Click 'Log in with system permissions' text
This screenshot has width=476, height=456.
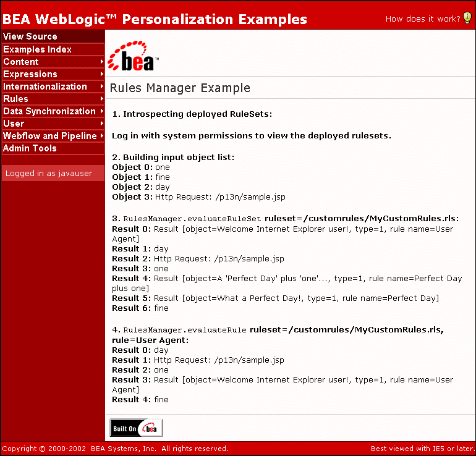point(252,135)
